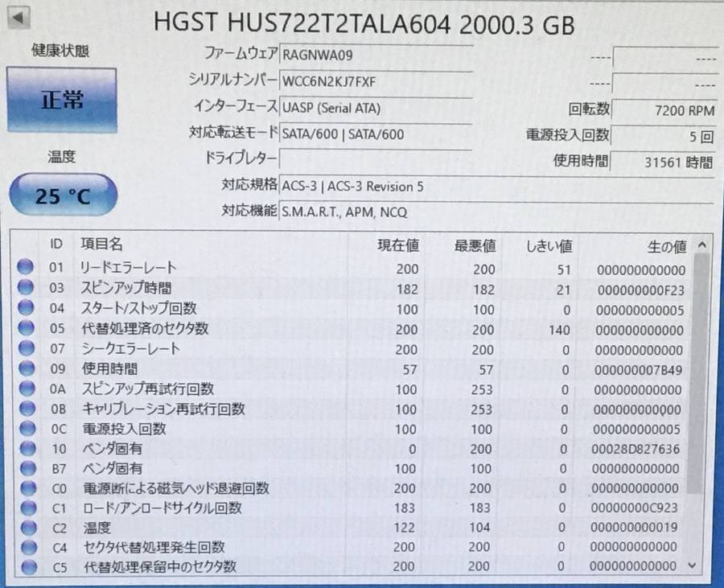Click threshold value 140
724x588 pixels.
coord(559,331)
